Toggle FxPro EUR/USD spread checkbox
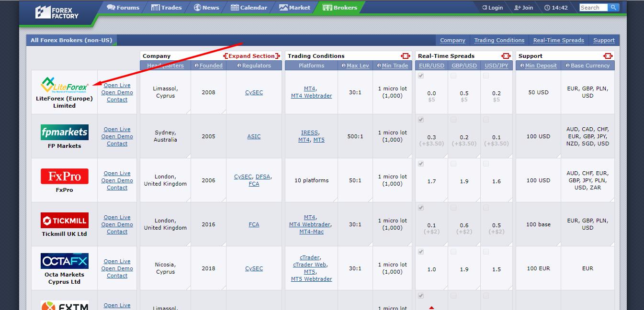Image resolution: width=644 pixels, height=310 pixels. pos(421,164)
